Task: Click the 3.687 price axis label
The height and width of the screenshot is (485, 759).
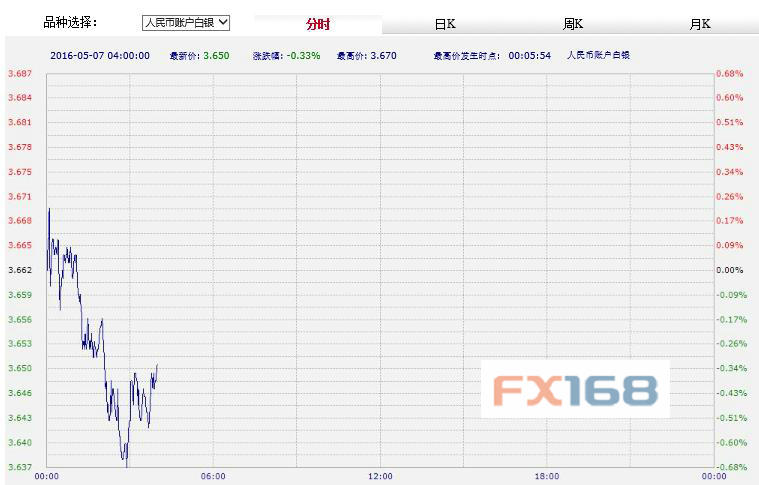Action: pyautogui.click(x=19, y=74)
